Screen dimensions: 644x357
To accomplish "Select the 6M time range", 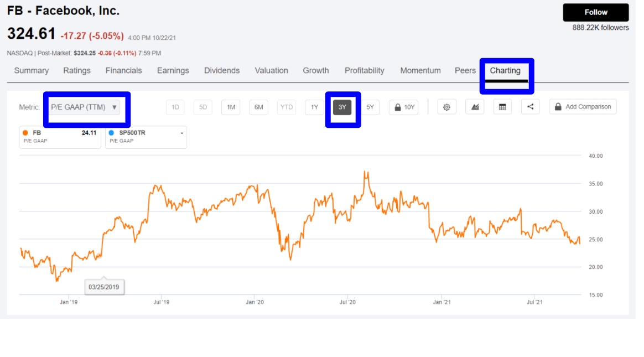I will click(x=259, y=107).
